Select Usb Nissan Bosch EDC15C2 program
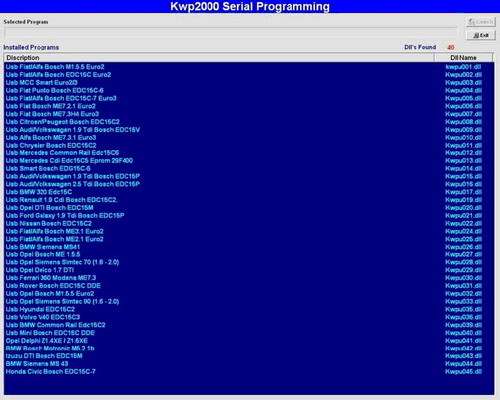This screenshot has width=500, height=400. click(249, 223)
